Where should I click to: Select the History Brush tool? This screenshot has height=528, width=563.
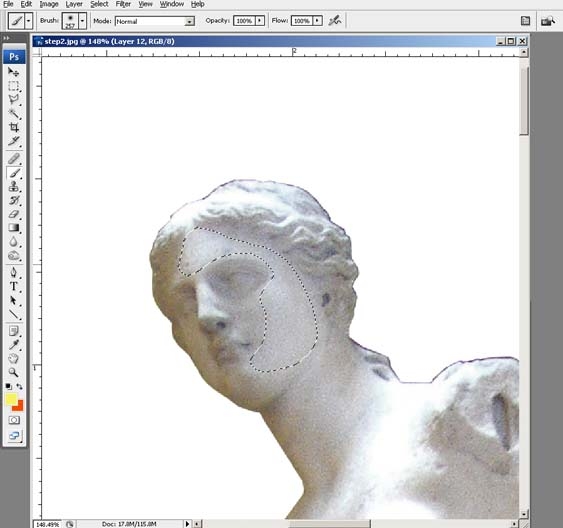pos(14,200)
